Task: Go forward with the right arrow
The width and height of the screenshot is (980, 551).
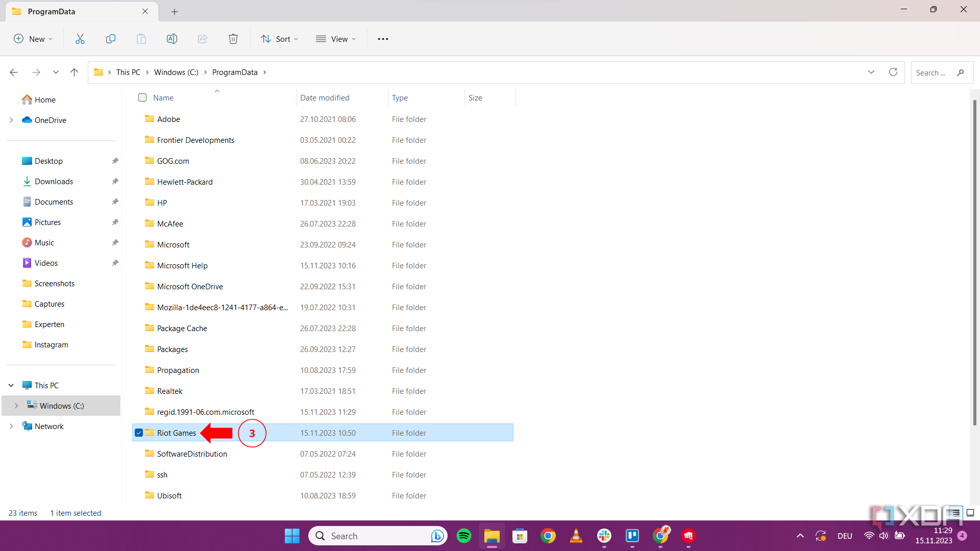Action: tap(36, 72)
